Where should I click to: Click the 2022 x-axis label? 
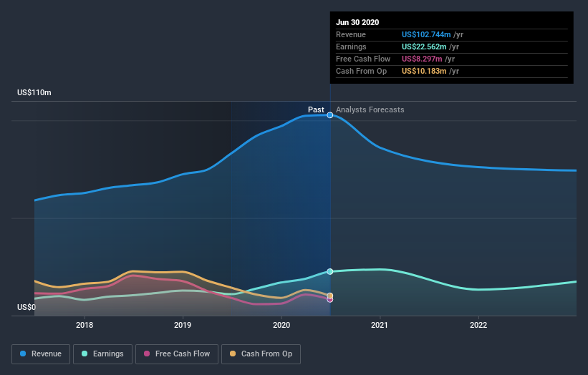tap(478, 325)
